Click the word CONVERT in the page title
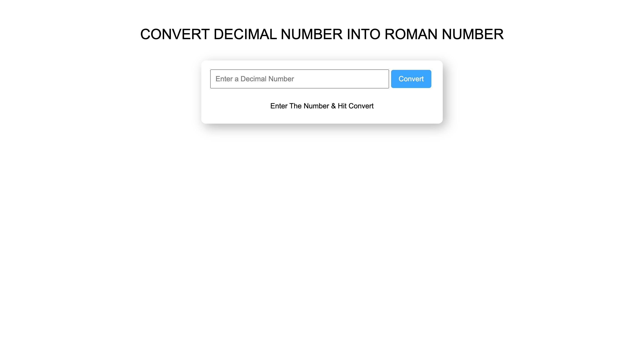 [175, 34]
